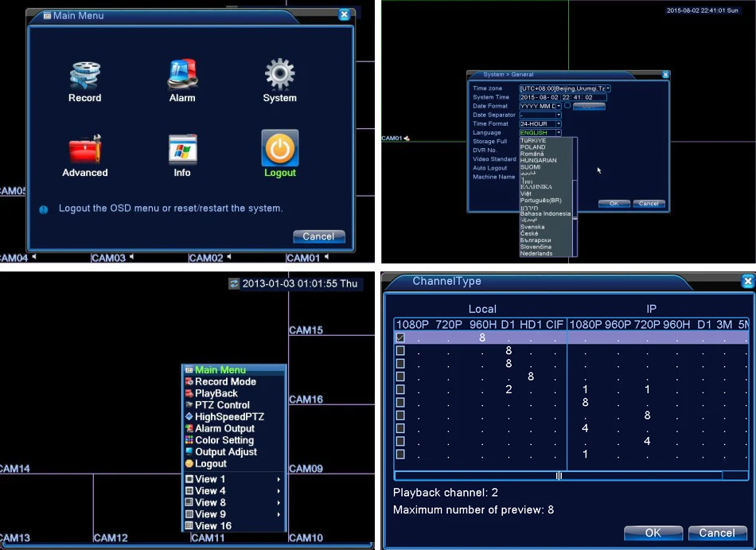The height and width of the screenshot is (550, 756).
Task: Expand the View 4 submenu arrow
Action: coord(279,491)
